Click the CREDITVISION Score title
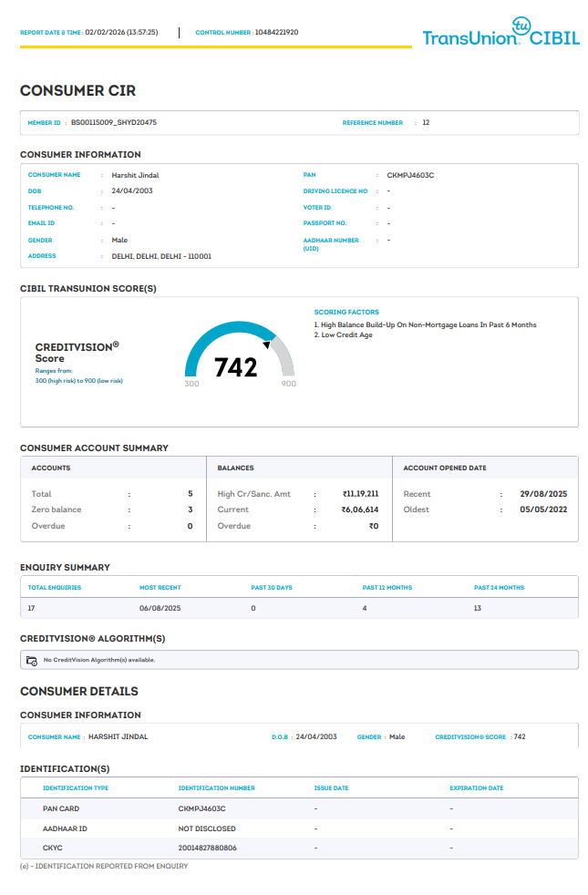 (x=77, y=353)
